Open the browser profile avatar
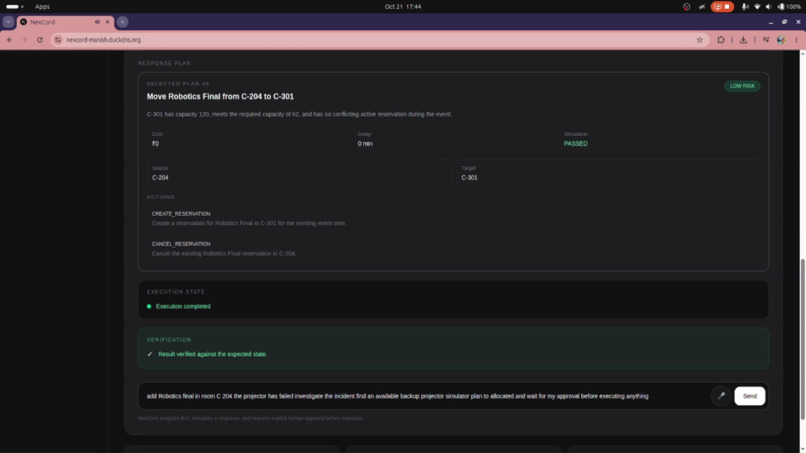806x453 pixels. coord(781,40)
